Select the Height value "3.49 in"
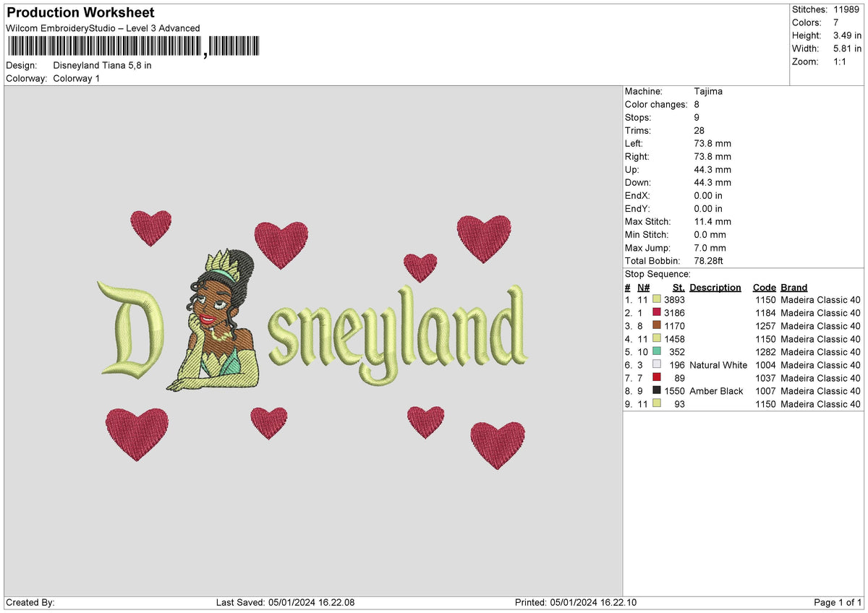 click(x=848, y=35)
